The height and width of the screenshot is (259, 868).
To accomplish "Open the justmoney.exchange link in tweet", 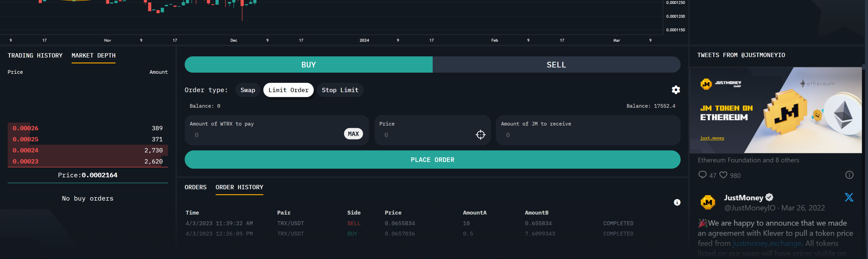I will (x=767, y=243).
